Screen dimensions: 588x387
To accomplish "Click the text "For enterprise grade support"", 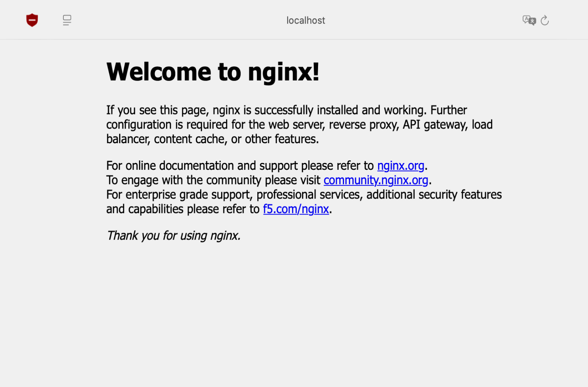I will point(179,195).
